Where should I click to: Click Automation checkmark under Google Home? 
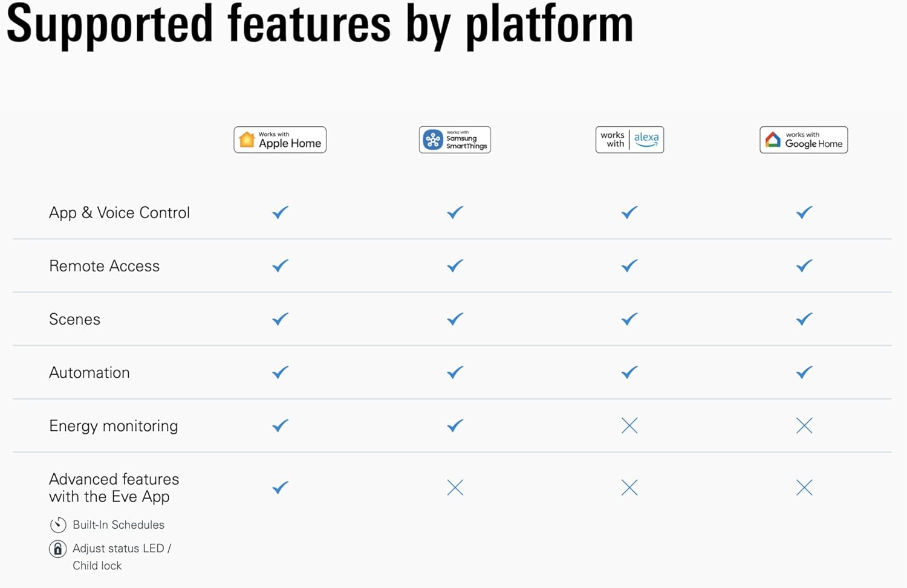(804, 373)
